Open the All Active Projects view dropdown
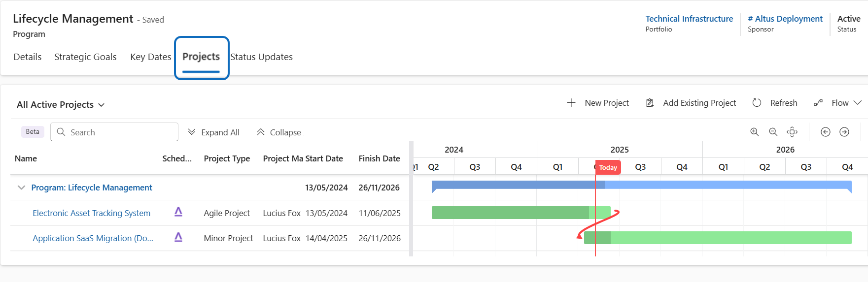 pos(61,105)
